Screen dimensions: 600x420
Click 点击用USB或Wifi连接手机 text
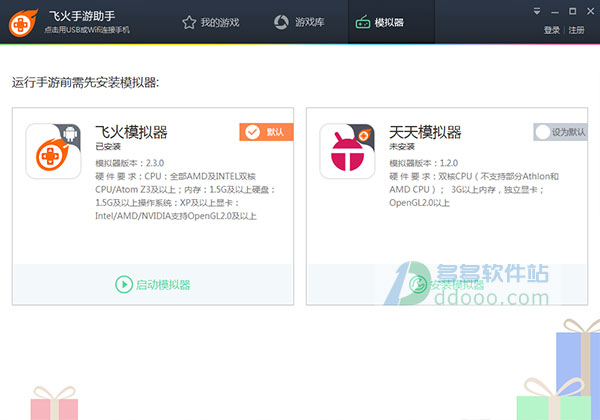coord(87,30)
